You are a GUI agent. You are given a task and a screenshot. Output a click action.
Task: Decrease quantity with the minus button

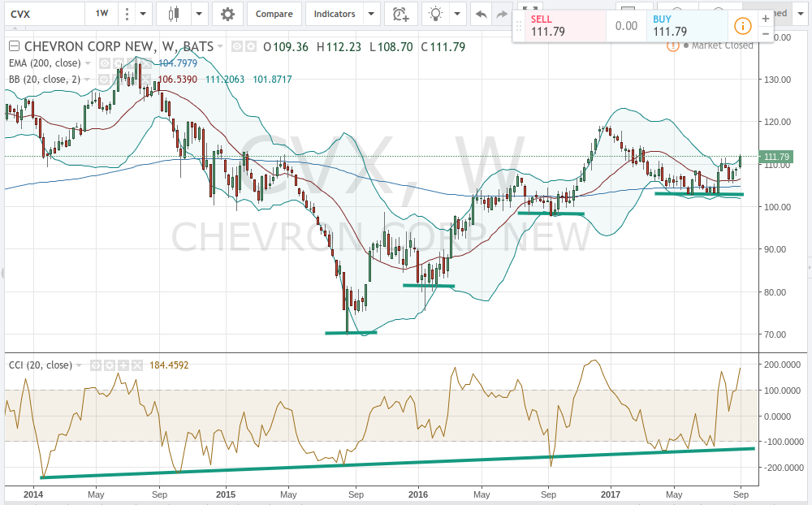point(766,34)
